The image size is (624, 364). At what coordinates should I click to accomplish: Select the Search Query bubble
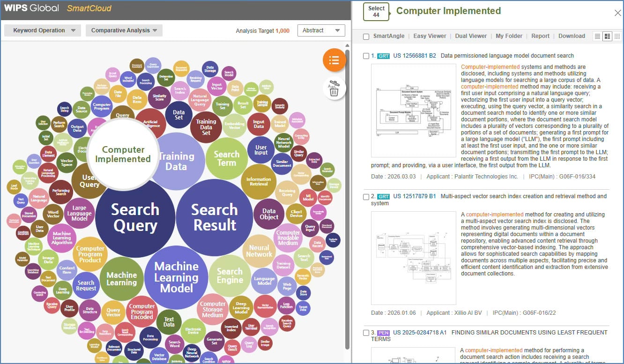[135, 218]
